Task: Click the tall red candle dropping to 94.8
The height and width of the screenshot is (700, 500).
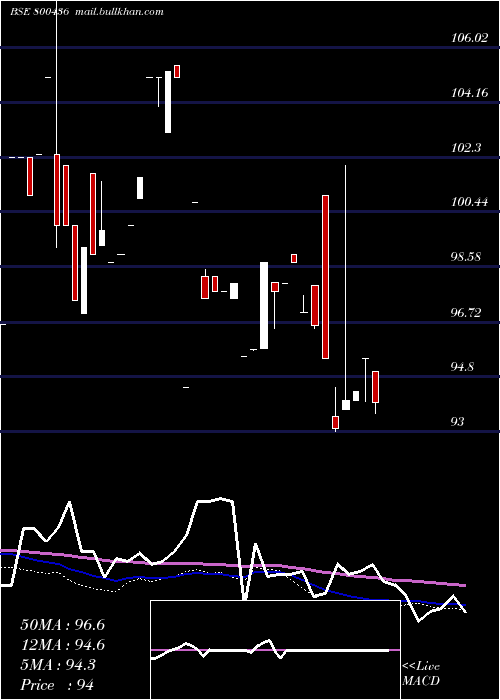Action: [x=325, y=277]
